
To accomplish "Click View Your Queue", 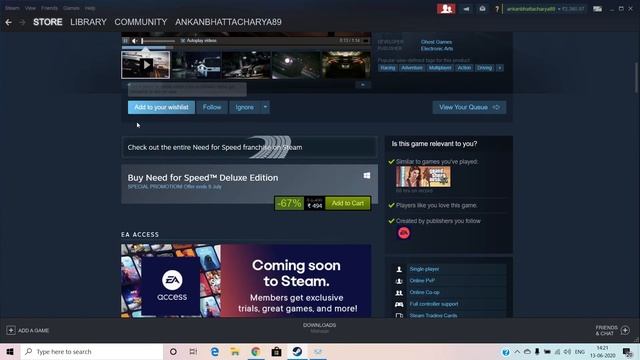I will click(469, 107).
